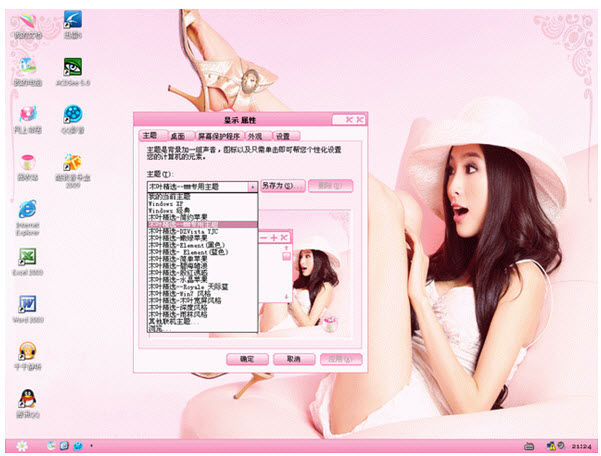Switch to the 外观 tab
The height and width of the screenshot is (456, 601).
click(x=255, y=134)
